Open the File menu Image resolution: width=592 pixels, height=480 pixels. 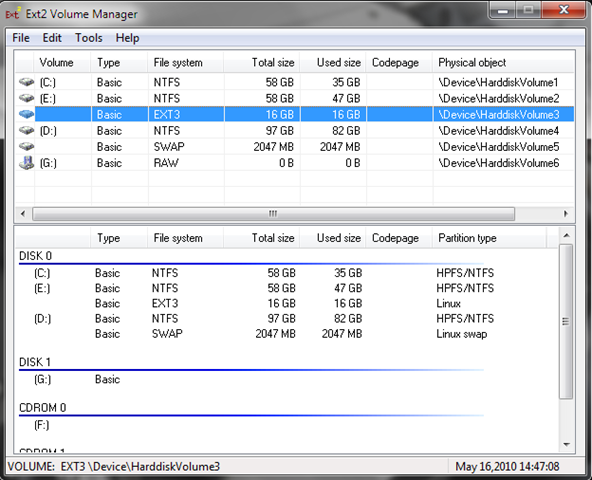(x=21, y=38)
